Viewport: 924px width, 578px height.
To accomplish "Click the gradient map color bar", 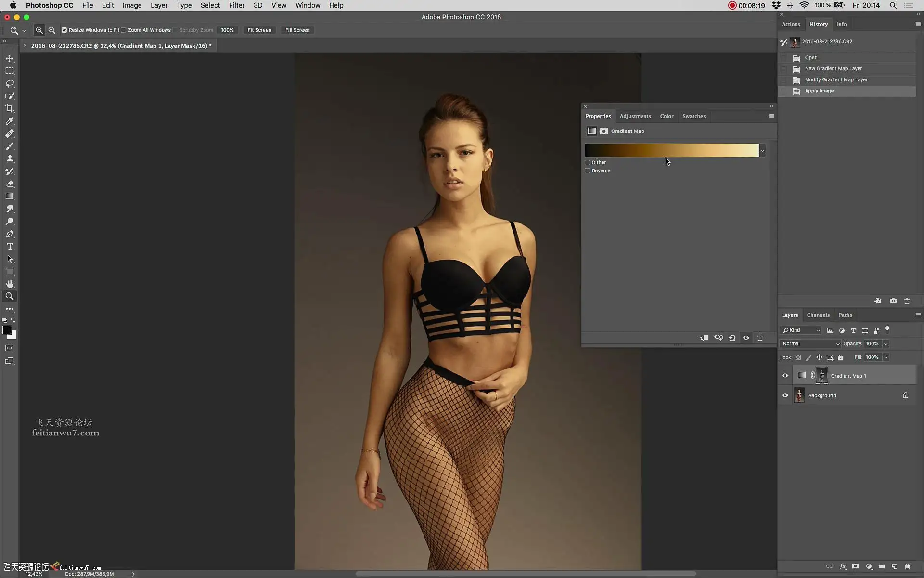I will click(671, 150).
